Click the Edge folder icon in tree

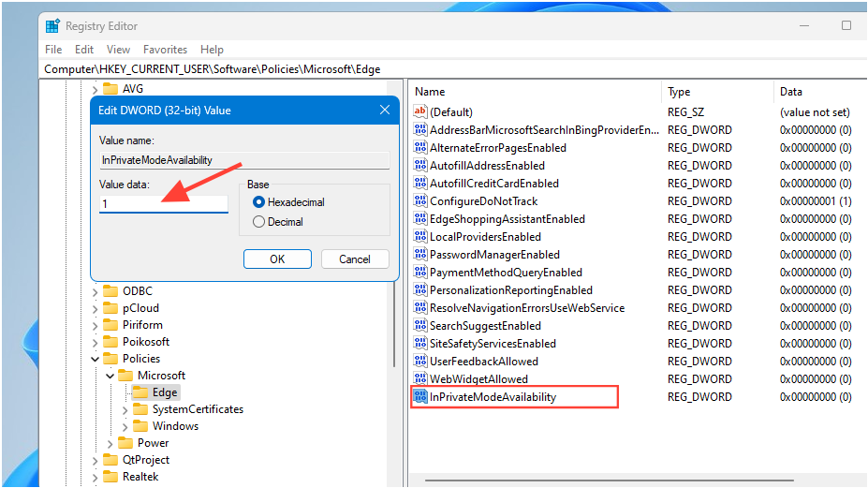140,392
